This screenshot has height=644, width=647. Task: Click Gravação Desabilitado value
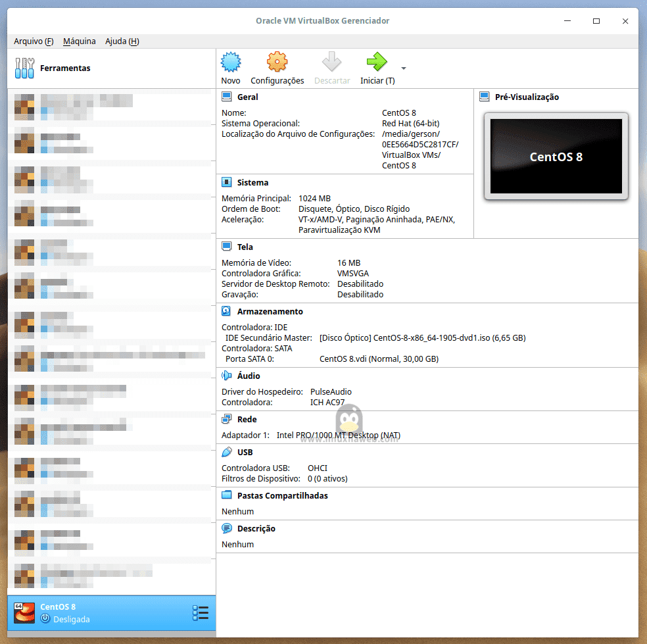click(x=360, y=294)
